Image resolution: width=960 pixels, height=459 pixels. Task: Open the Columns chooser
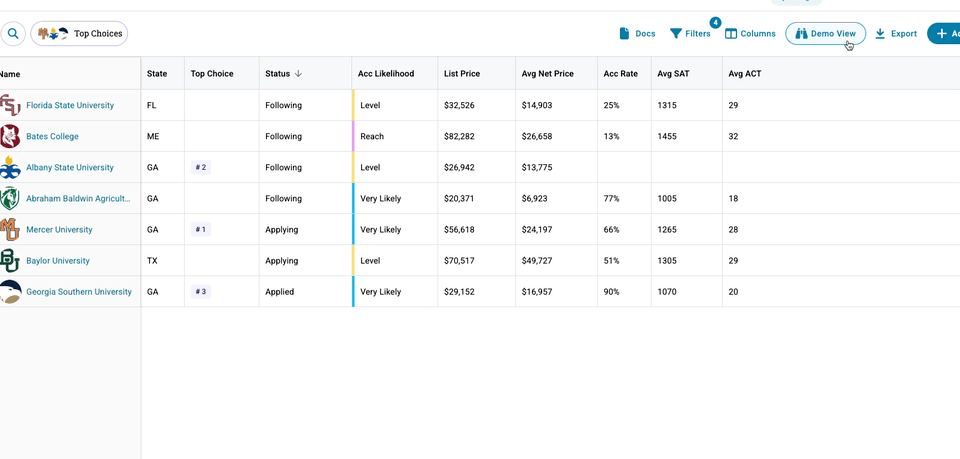coord(750,34)
